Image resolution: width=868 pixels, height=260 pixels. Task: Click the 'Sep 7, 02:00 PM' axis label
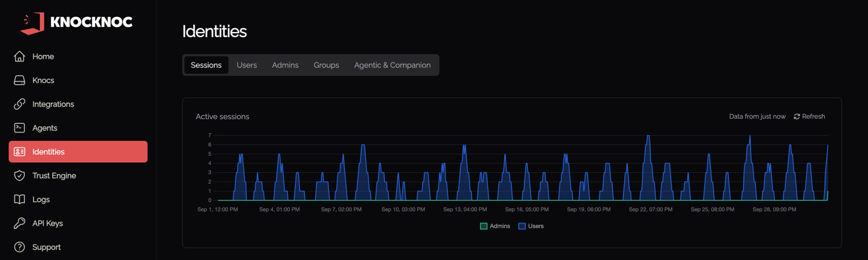[x=342, y=209]
